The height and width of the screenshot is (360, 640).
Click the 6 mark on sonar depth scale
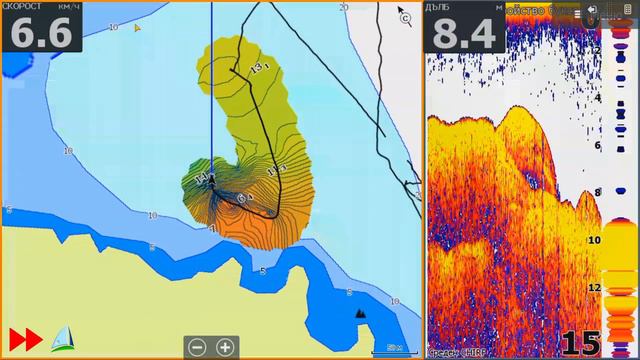pos(598,145)
